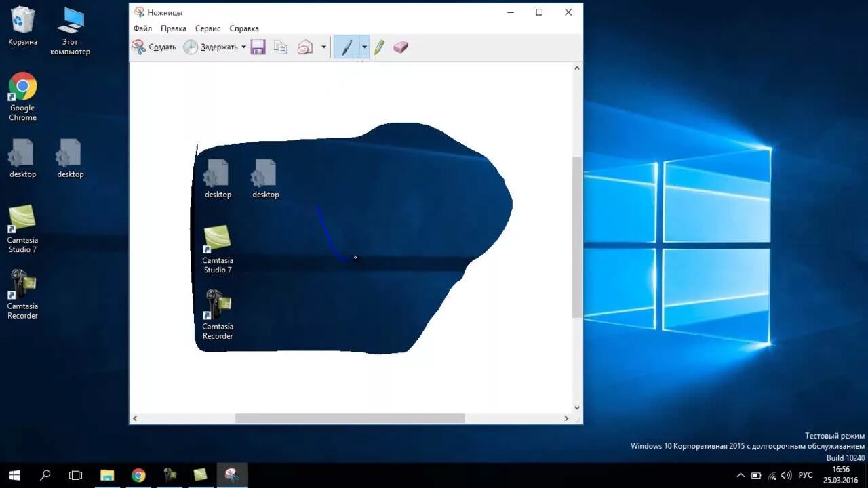This screenshot has width=868, height=488.
Task: Click the scroll right arrow in Ножницы
Action: coord(567,419)
